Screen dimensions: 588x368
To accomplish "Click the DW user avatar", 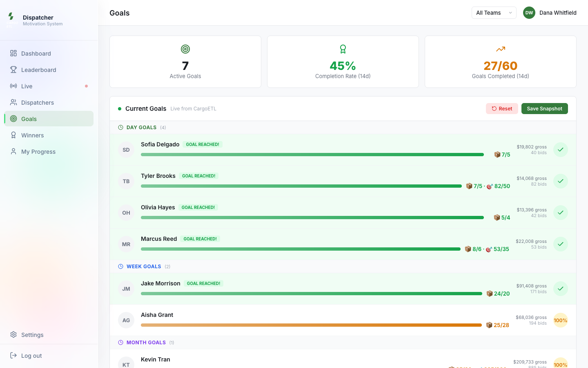I will point(529,13).
